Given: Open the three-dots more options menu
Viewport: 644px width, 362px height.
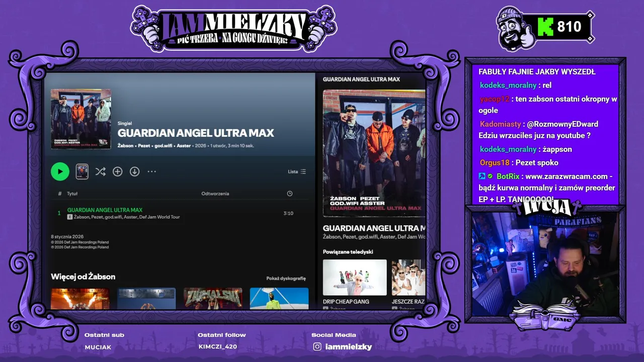Looking at the screenshot, I should point(151,171).
